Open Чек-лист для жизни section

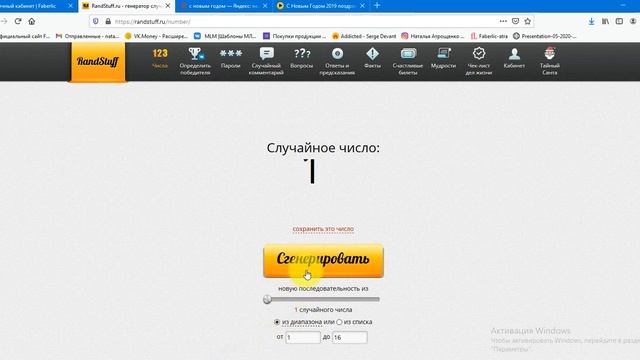[479, 61]
